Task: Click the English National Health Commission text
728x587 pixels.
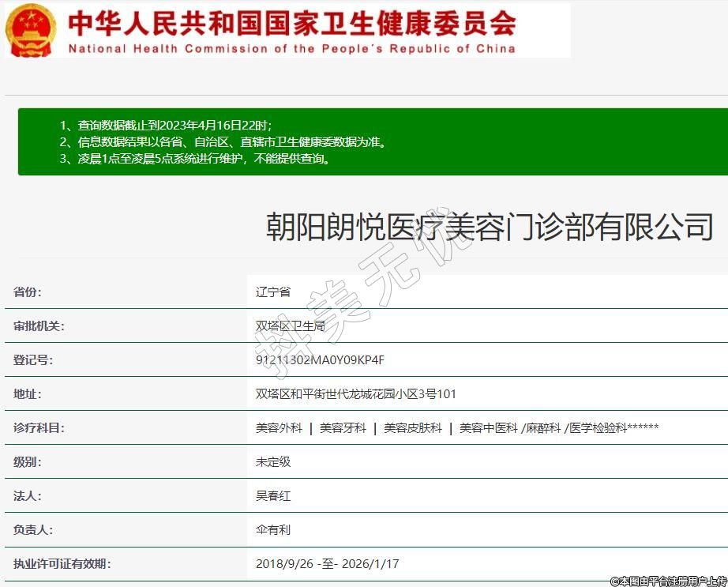Action: click(291, 48)
